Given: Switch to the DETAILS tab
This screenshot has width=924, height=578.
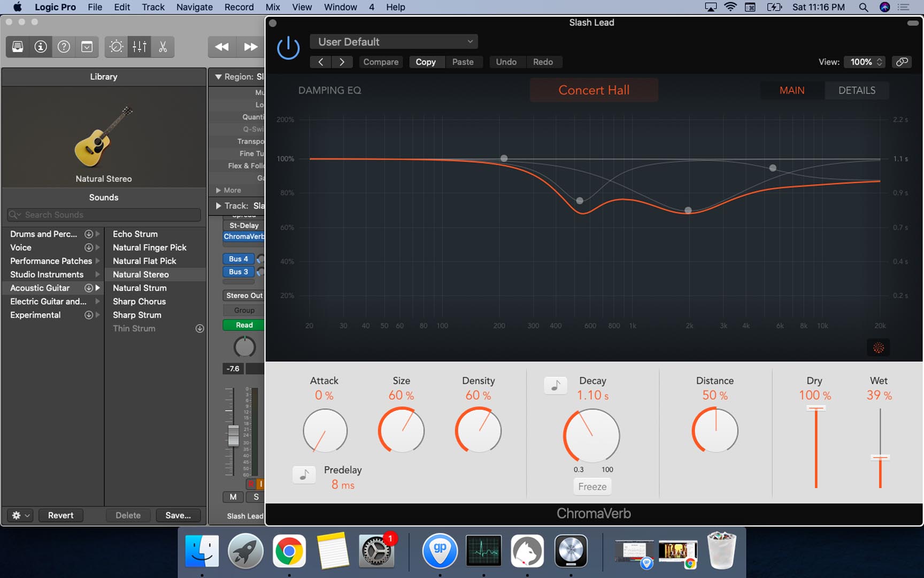Looking at the screenshot, I should point(857,90).
